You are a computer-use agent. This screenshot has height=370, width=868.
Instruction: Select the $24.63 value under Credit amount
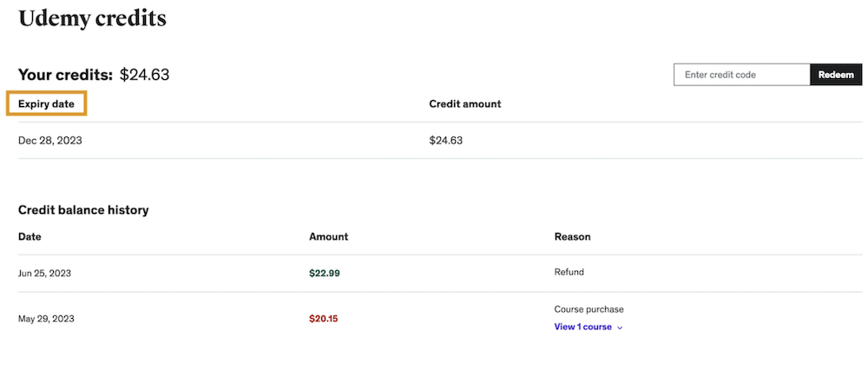pos(445,141)
